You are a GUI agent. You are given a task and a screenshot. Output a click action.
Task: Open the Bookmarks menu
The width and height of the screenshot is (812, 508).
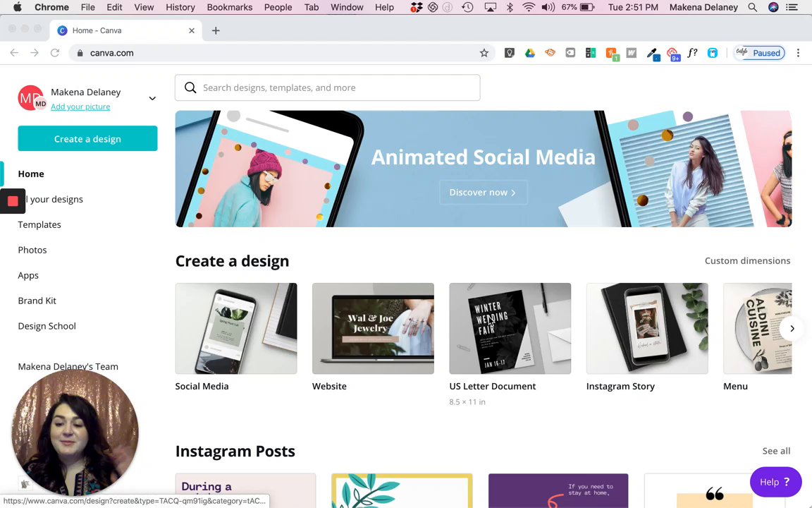coord(229,7)
